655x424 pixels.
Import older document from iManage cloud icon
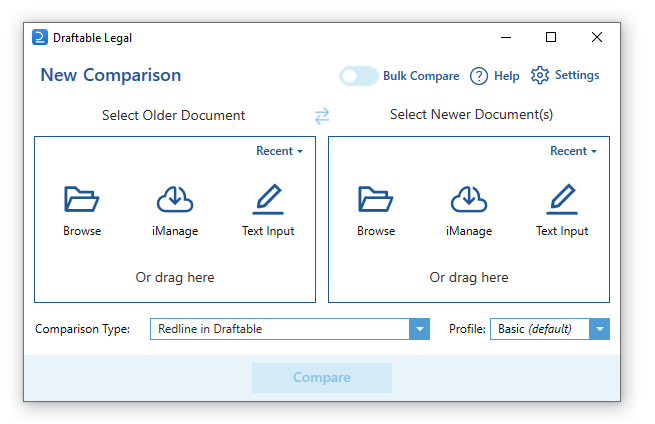[x=175, y=199]
